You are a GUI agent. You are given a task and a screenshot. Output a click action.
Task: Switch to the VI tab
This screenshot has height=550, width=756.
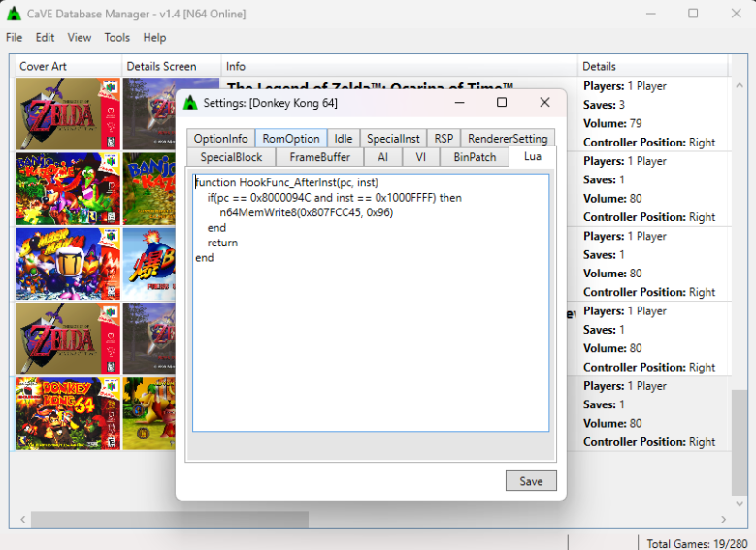point(420,157)
